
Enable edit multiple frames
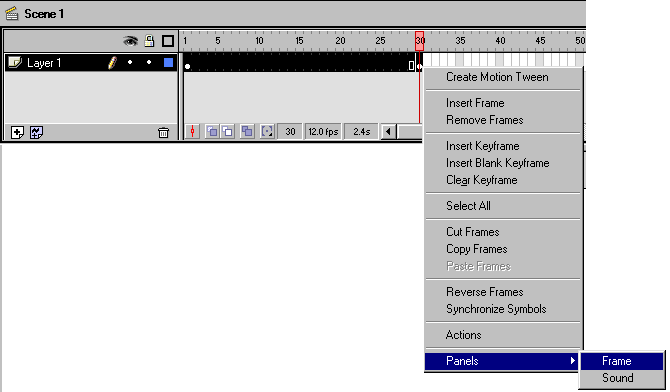(x=247, y=131)
